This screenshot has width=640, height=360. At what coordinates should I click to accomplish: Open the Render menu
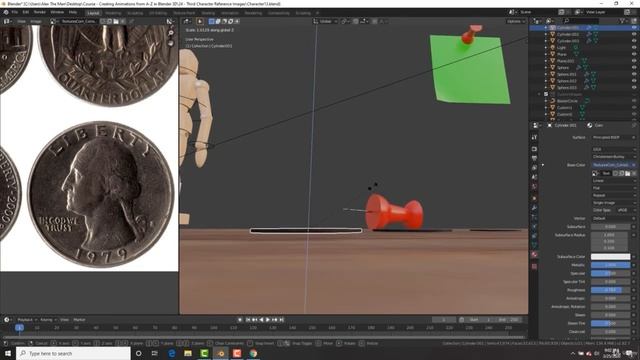pyautogui.click(x=40, y=12)
